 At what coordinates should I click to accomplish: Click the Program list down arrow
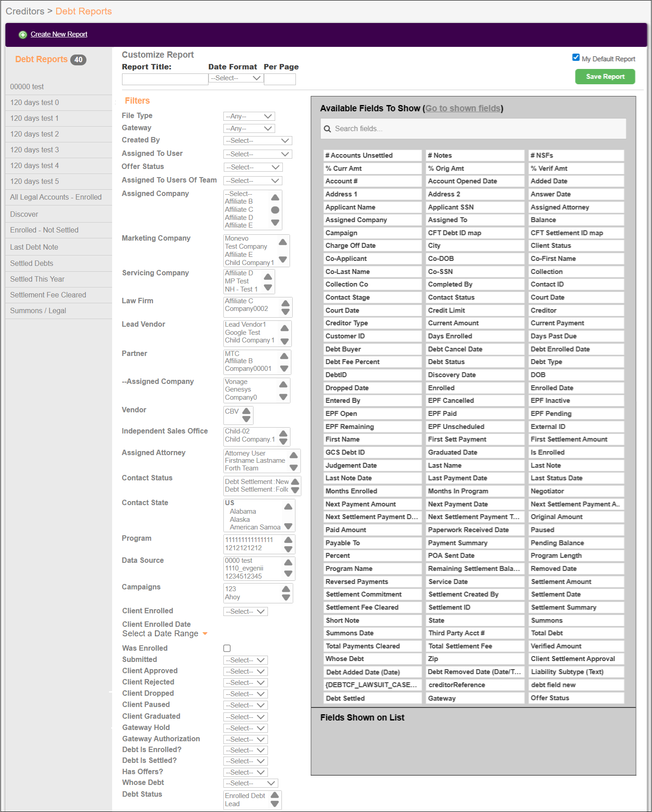[289, 549]
